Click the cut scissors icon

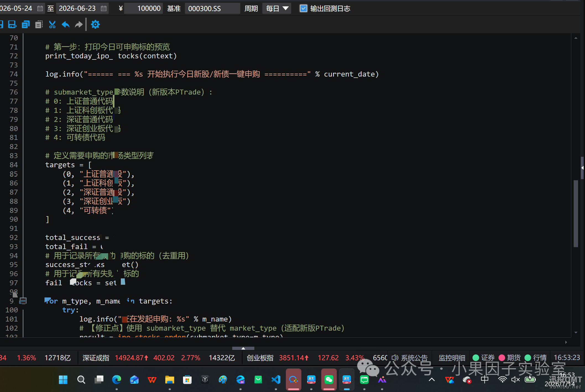(52, 25)
